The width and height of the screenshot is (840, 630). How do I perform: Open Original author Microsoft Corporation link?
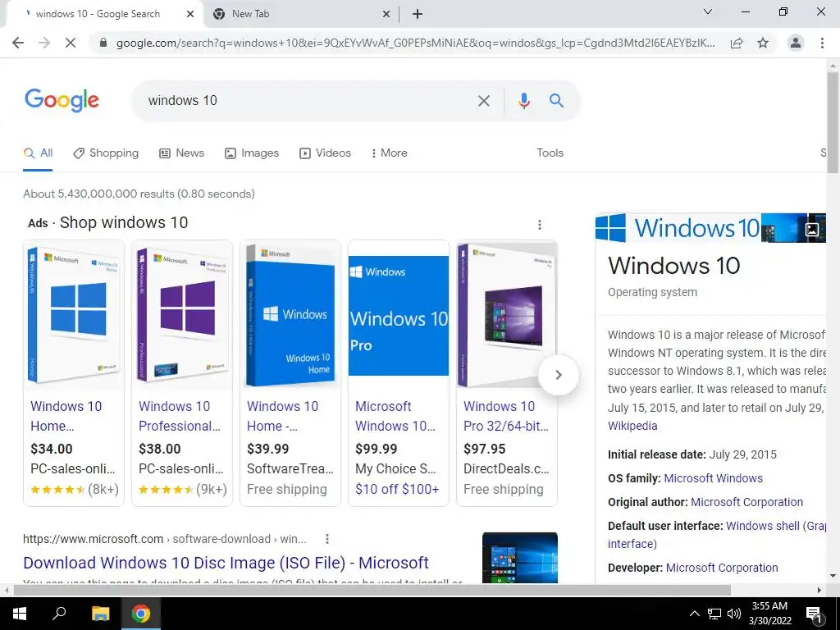[x=746, y=503]
